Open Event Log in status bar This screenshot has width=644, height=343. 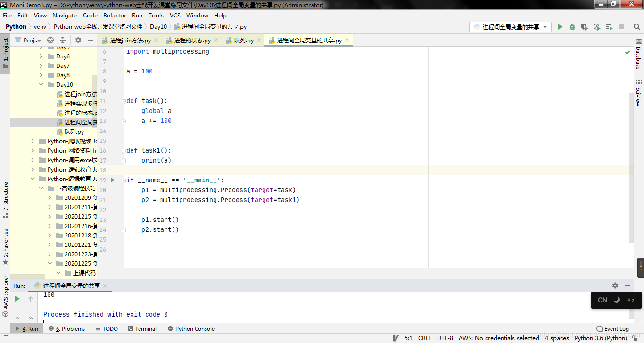(x=612, y=329)
